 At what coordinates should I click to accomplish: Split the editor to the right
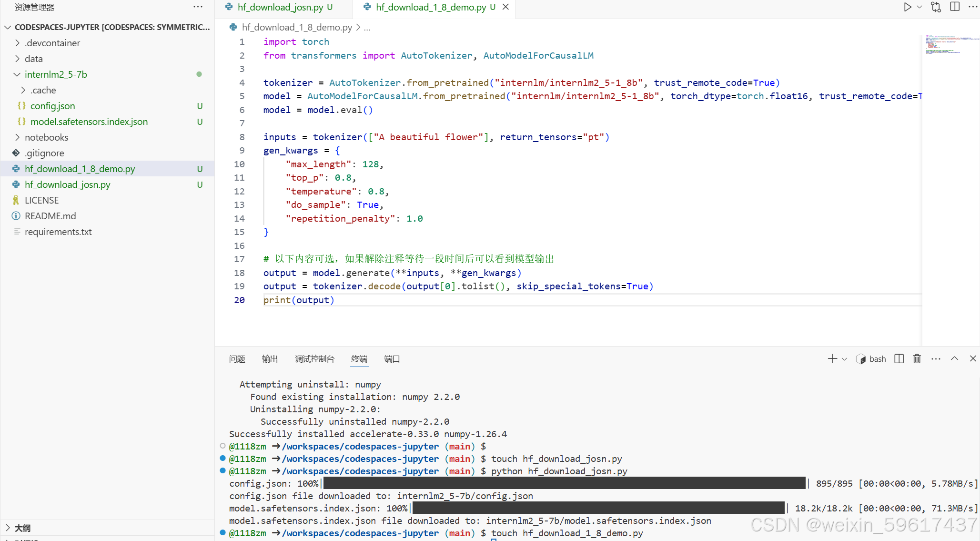tap(955, 7)
